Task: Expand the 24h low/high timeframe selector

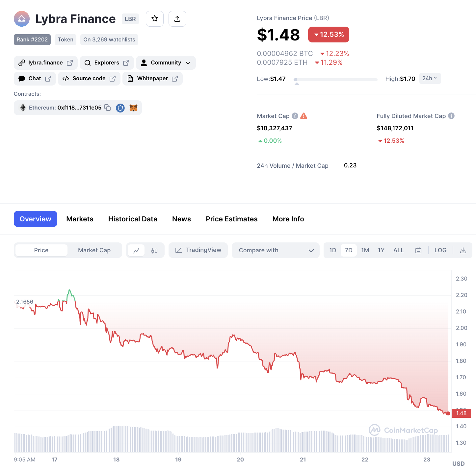Action: click(x=430, y=78)
